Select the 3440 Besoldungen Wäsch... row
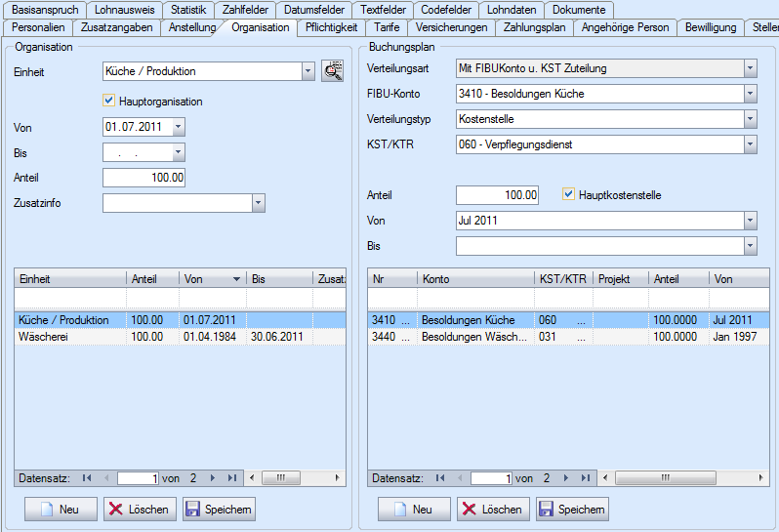The image size is (779, 532). click(x=568, y=337)
